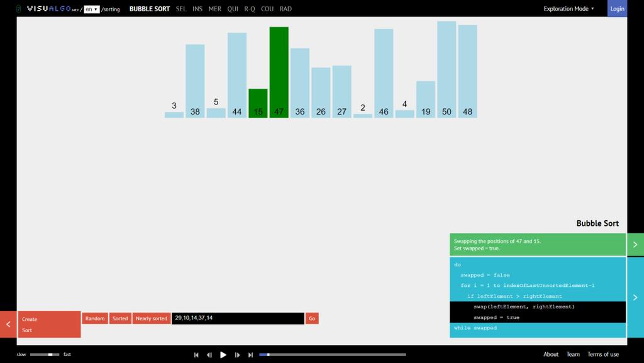This screenshot has height=363, width=644.
Task: Click the bar labeled 19
Action: tap(426, 99)
